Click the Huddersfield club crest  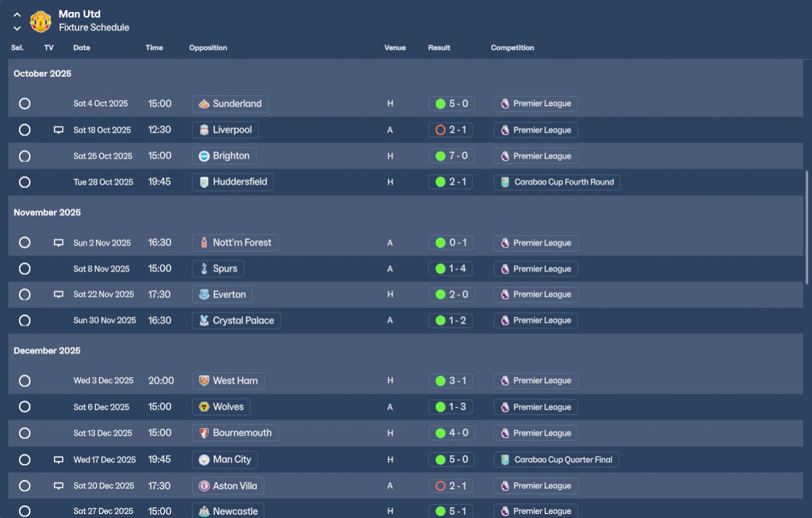click(x=204, y=182)
